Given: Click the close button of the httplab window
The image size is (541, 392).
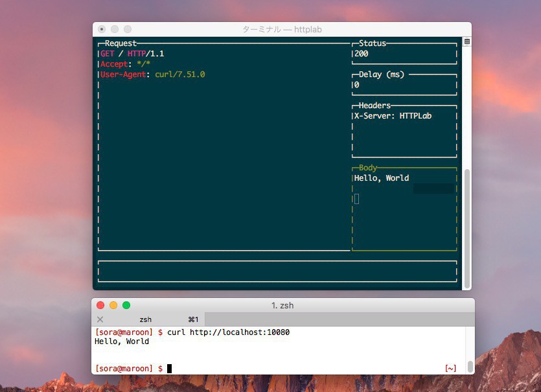Looking at the screenshot, I should (x=102, y=29).
